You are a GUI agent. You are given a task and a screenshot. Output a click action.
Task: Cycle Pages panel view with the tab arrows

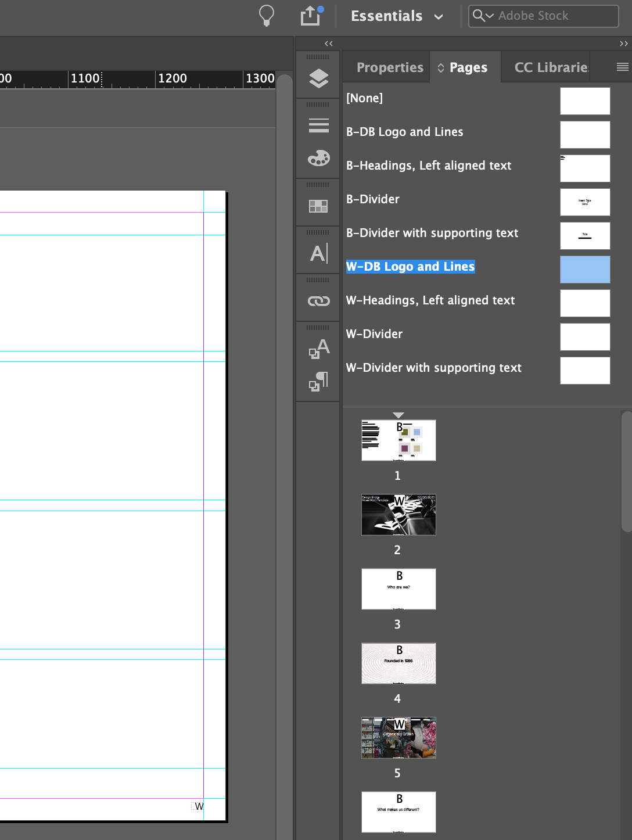coord(441,68)
